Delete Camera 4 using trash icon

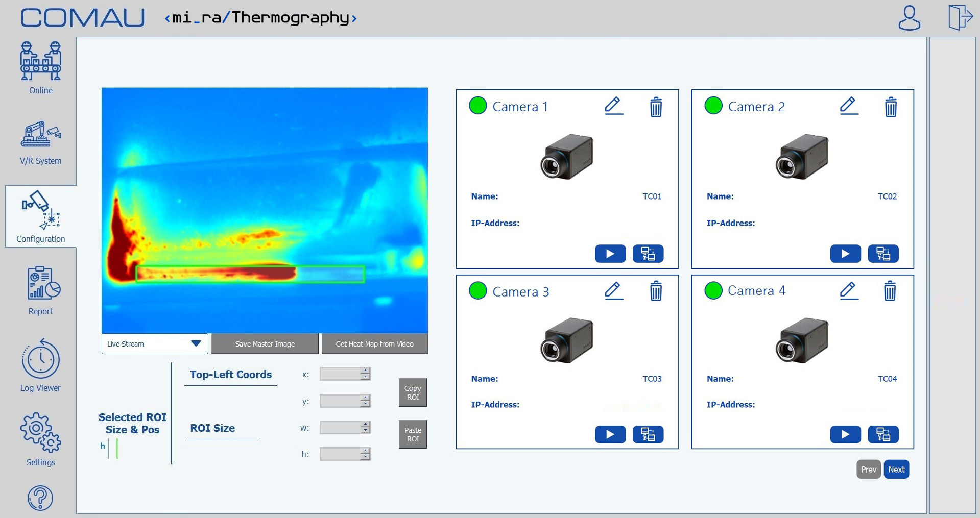pyautogui.click(x=890, y=291)
